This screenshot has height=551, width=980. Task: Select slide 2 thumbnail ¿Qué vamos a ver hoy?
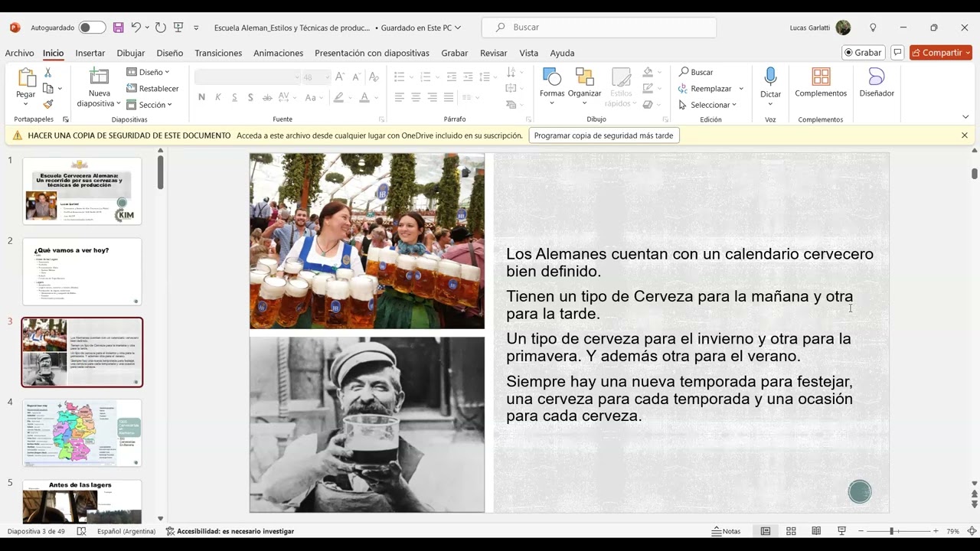point(82,272)
